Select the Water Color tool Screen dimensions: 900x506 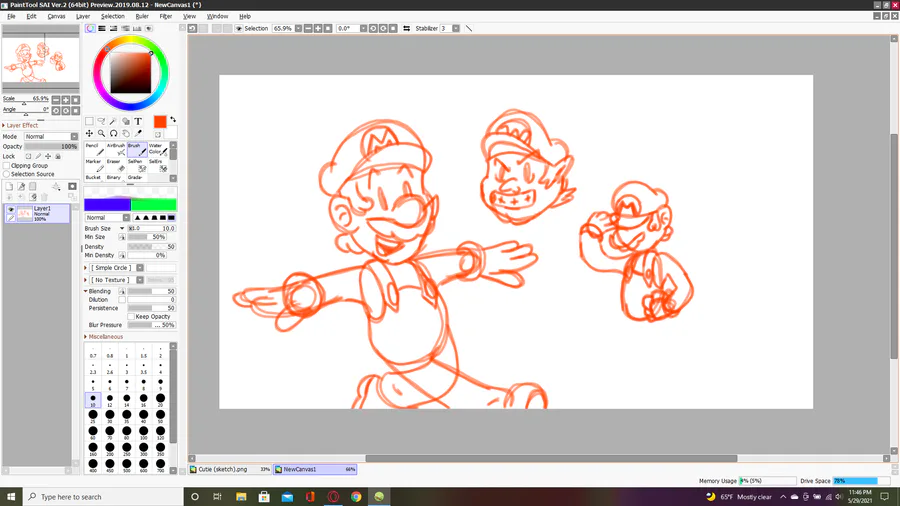[x=158, y=149]
